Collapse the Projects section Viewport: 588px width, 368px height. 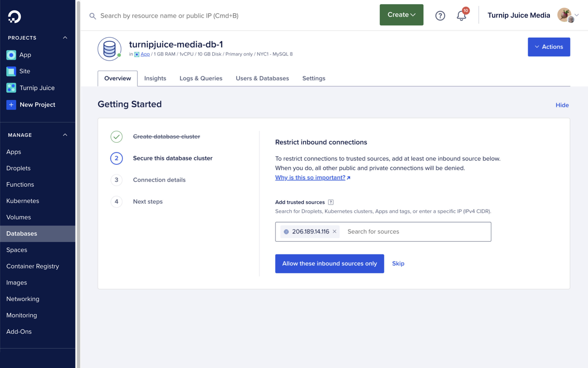click(x=65, y=38)
